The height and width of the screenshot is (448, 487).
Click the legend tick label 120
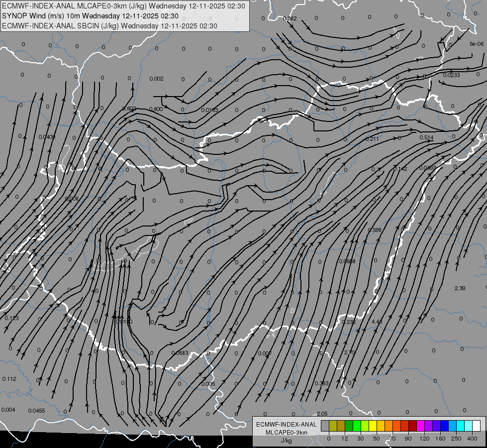pos(425,439)
